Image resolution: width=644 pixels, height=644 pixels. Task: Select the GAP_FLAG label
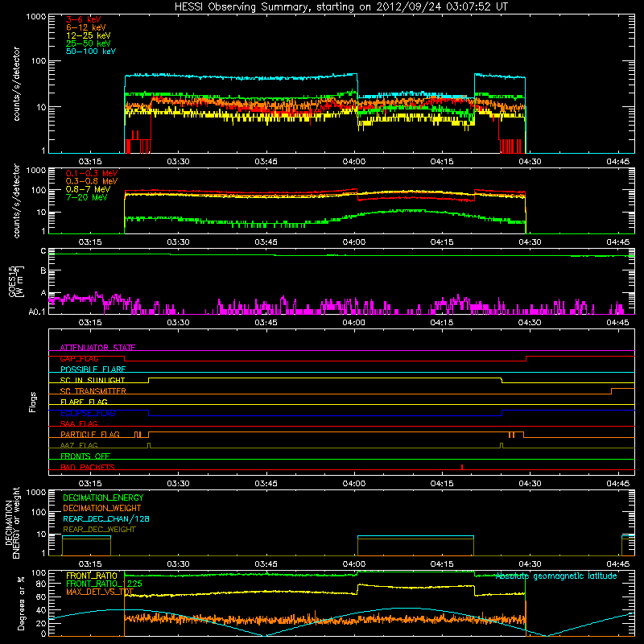(79, 358)
